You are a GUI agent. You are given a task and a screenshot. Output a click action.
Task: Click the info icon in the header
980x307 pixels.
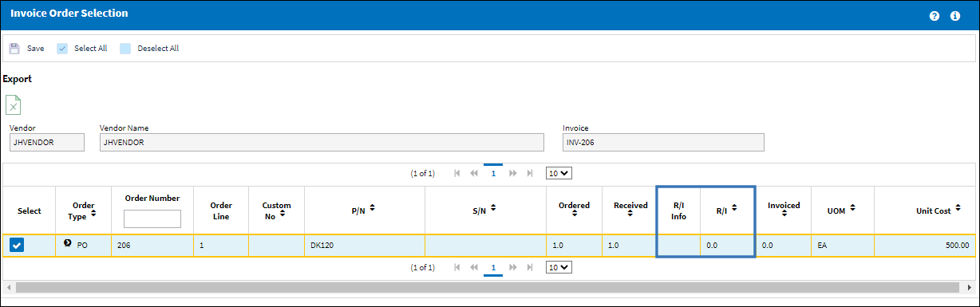[955, 16]
